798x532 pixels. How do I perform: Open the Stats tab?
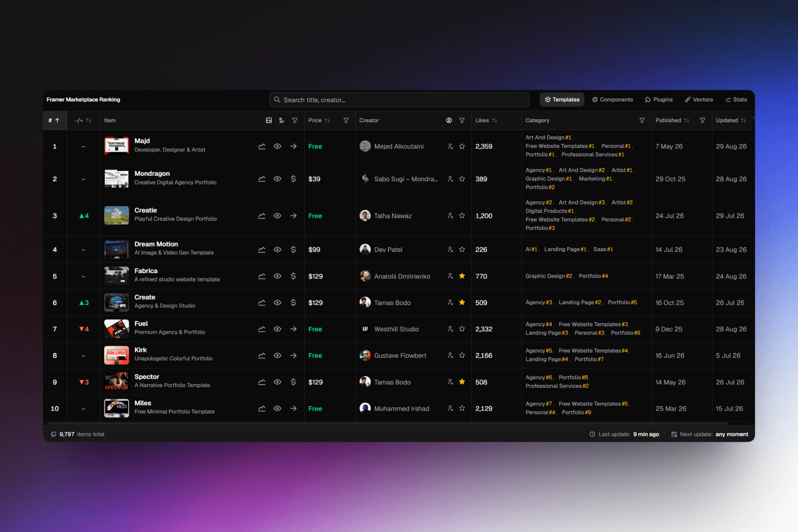tap(736, 100)
